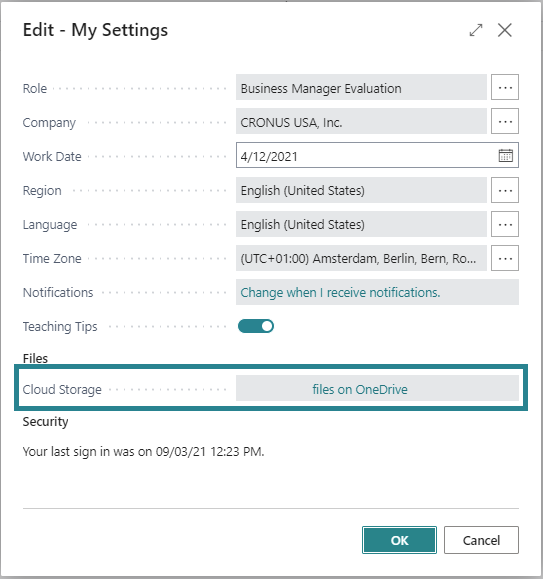Open the Time Zone lookup ellipsis button

505,258
